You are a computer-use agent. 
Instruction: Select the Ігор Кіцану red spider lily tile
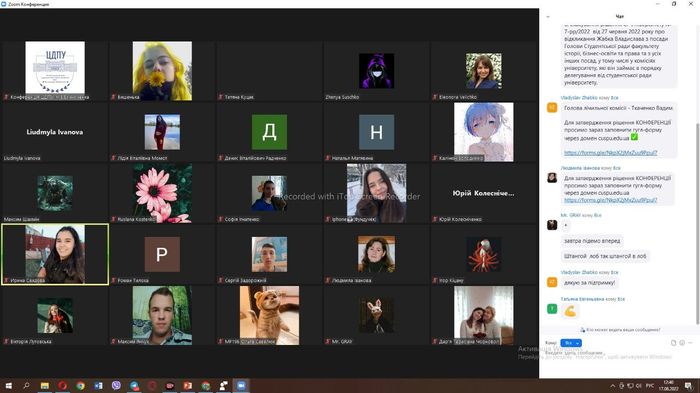pyautogui.click(x=483, y=254)
